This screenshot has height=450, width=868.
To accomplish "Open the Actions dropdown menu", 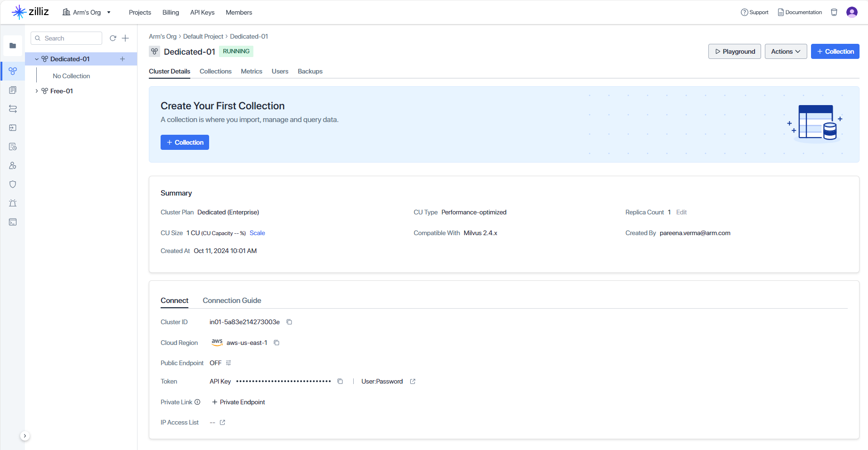I will 786,51.
